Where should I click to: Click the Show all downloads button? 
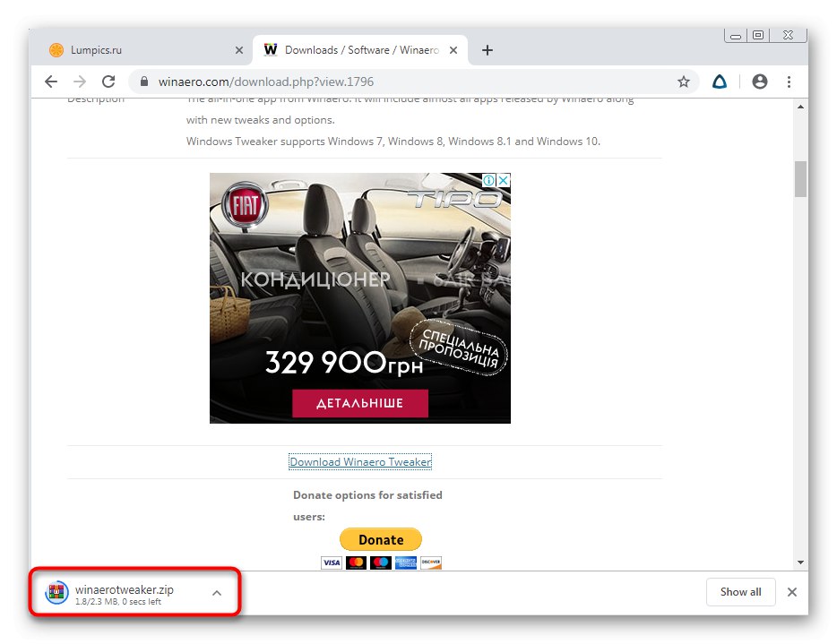click(x=740, y=592)
